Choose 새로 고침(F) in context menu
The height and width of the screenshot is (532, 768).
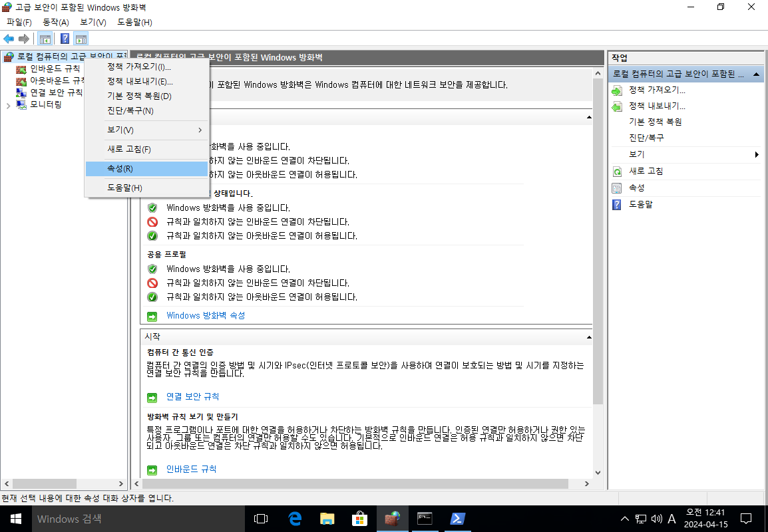coord(147,149)
